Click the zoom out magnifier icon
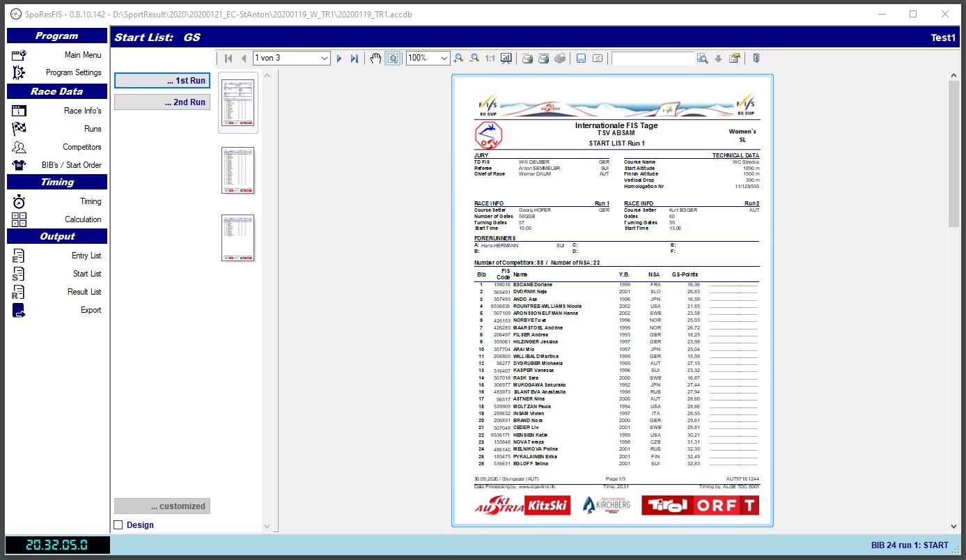Screen dimensions: 966x560 point(474,59)
